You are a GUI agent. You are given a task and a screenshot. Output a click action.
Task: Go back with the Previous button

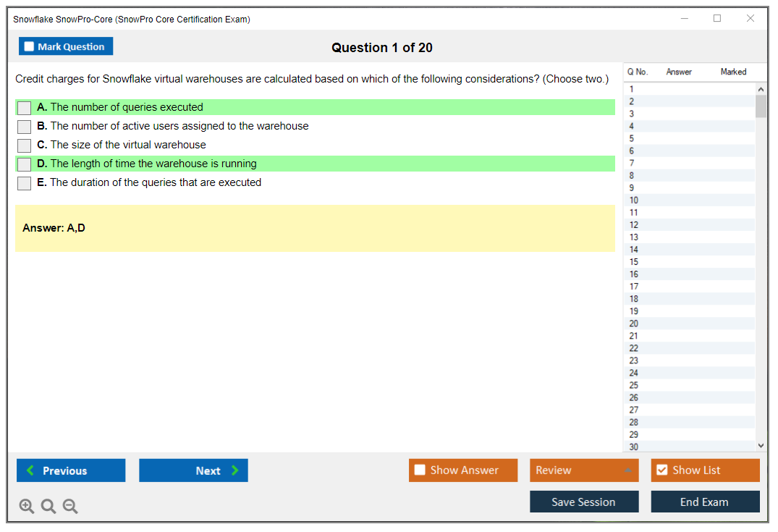(71, 470)
